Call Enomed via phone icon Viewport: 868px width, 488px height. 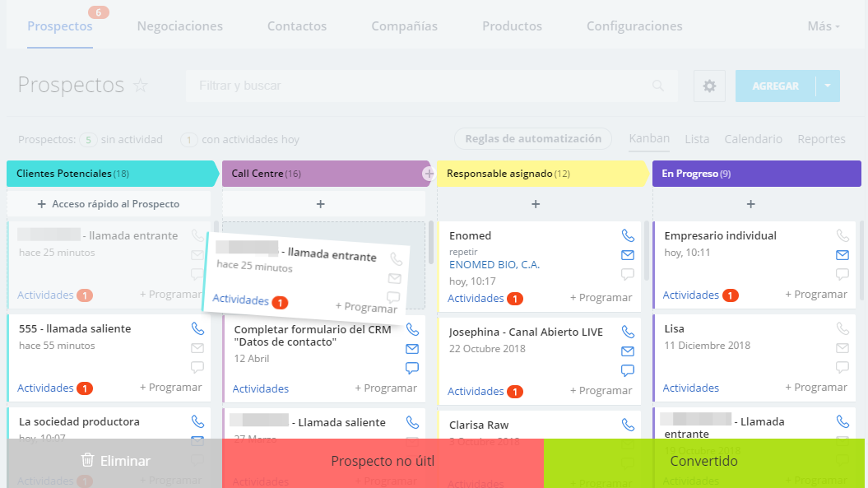(x=628, y=235)
